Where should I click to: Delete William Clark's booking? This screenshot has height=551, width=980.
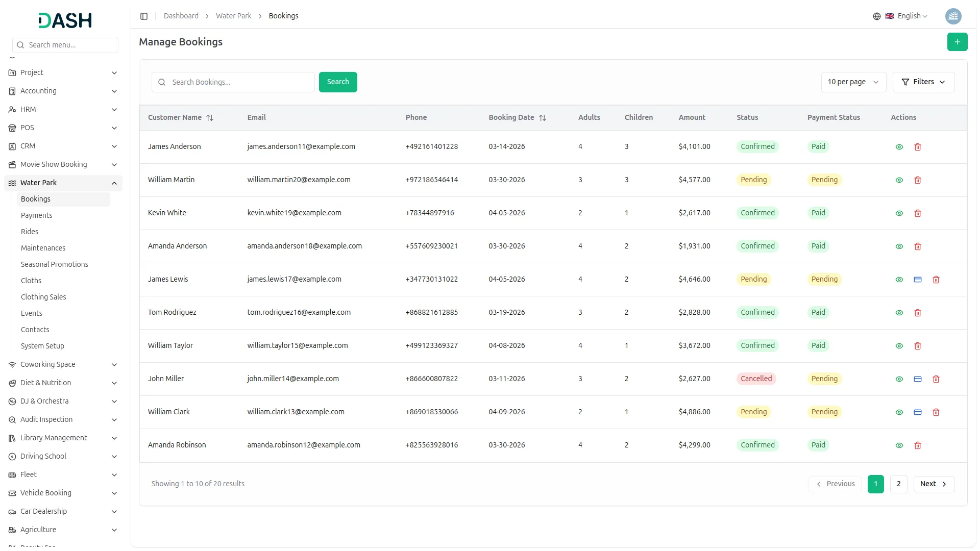pyautogui.click(x=936, y=412)
